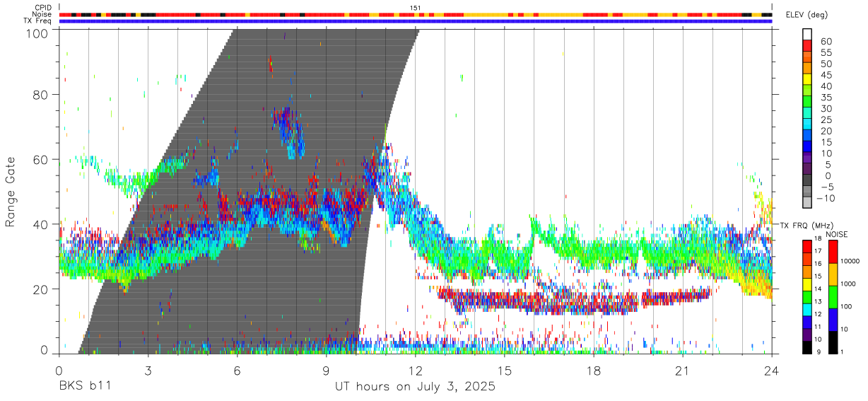Click the black 9 MHz frequency block
This screenshot has height=401, width=868.
807,348
